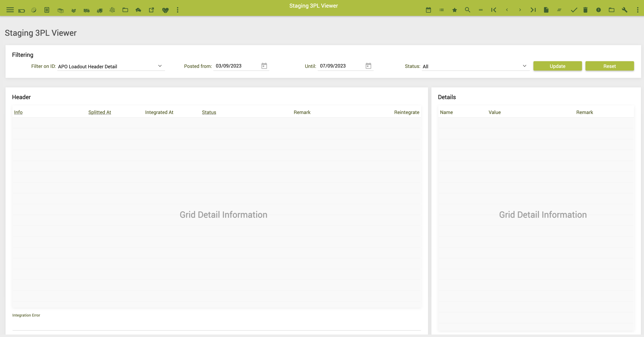Click the trash delete icon
This screenshot has width=644, height=337.
click(x=585, y=10)
